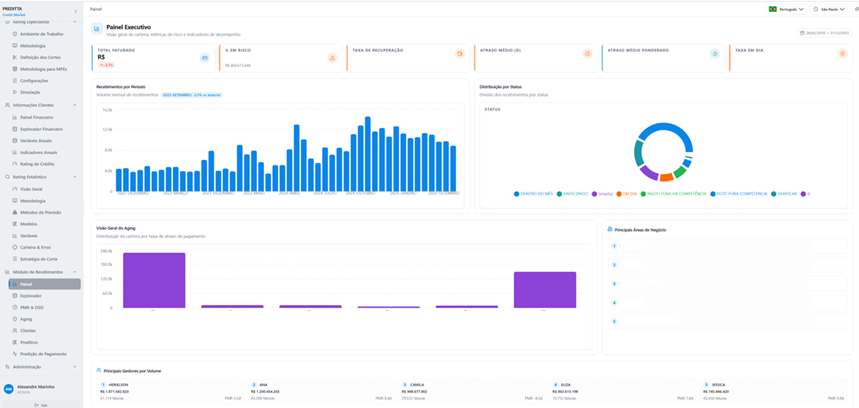Click the first purple Aging bar

pos(154,280)
